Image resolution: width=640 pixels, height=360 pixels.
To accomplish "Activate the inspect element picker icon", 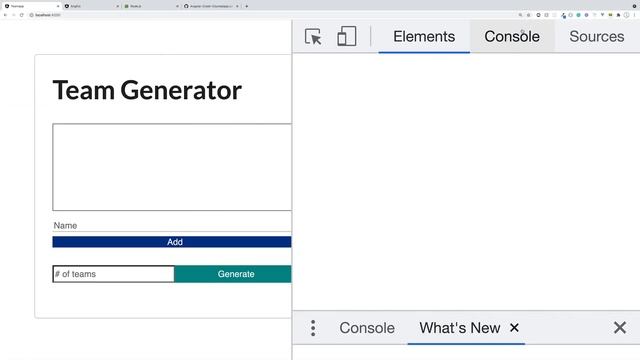I will click(x=313, y=37).
